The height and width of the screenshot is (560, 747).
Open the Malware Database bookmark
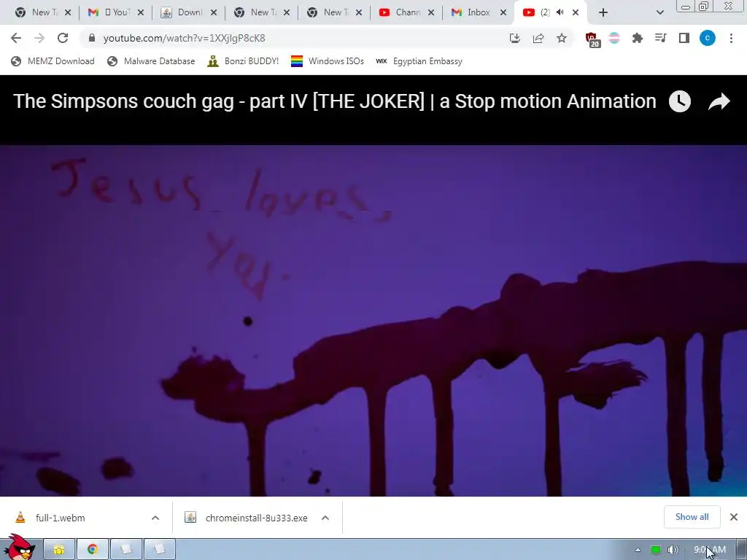152,61
